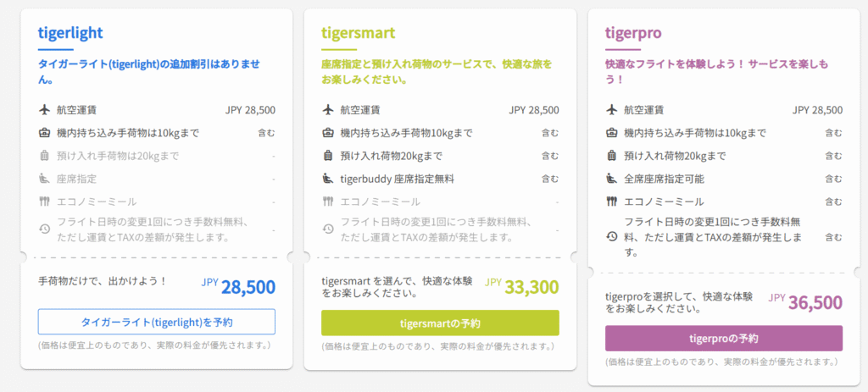Click the JPY 28,500 total price in tigerlight
This screenshot has height=392, width=868.
(x=238, y=286)
